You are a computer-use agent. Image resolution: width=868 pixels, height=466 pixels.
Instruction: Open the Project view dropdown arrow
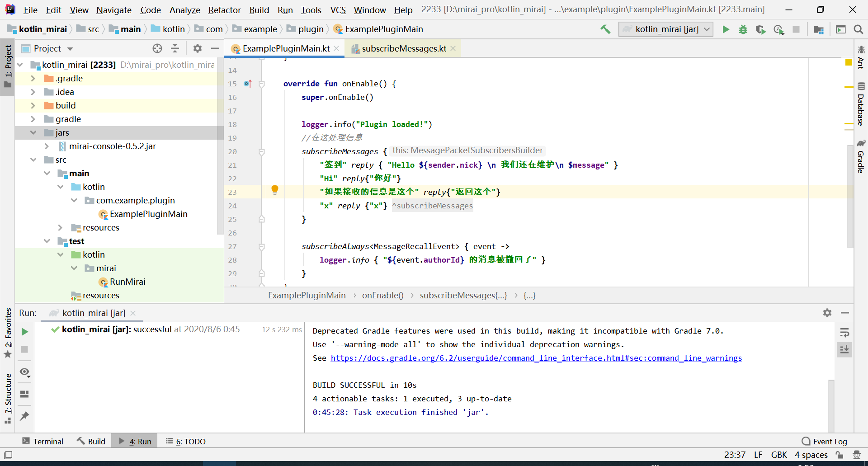pyautogui.click(x=70, y=49)
